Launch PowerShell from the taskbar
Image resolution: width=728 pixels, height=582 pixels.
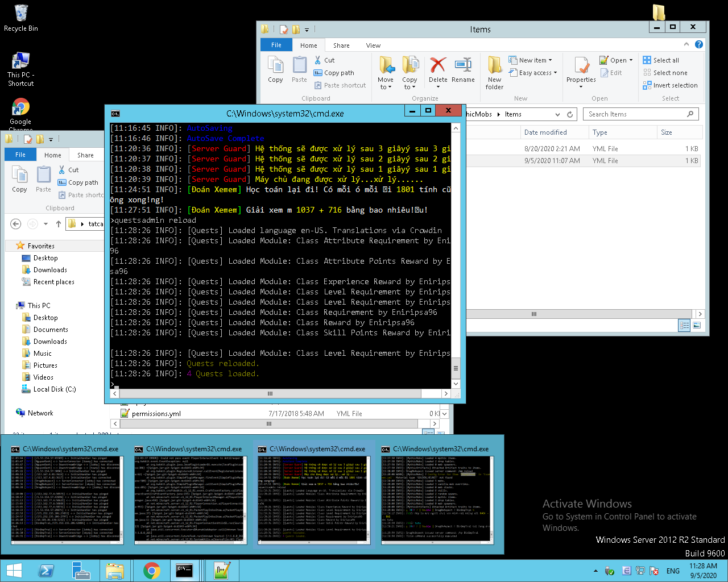(x=46, y=570)
